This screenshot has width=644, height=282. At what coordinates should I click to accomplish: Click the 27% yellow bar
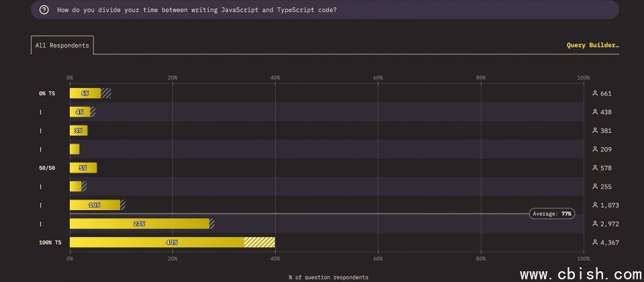point(139,224)
